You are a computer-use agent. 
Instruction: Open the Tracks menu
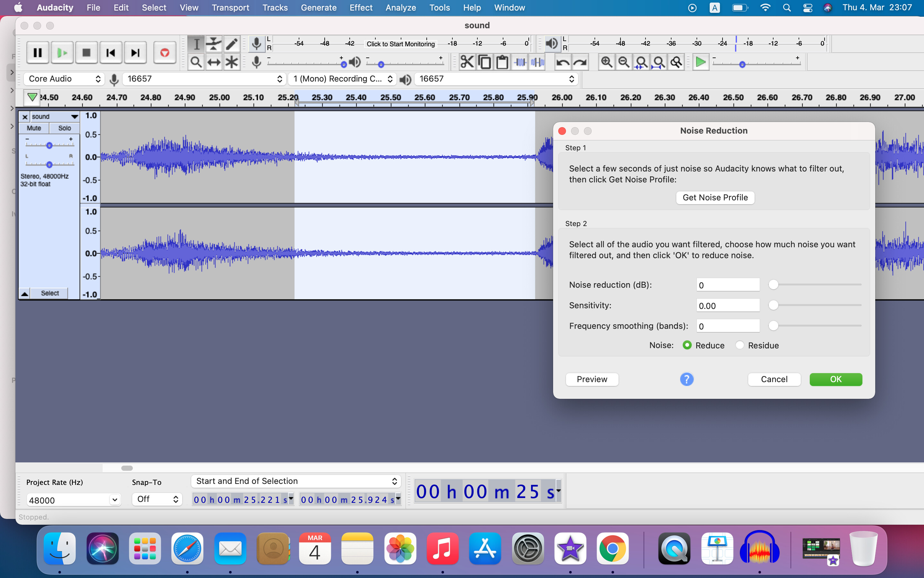pyautogui.click(x=275, y=8)
